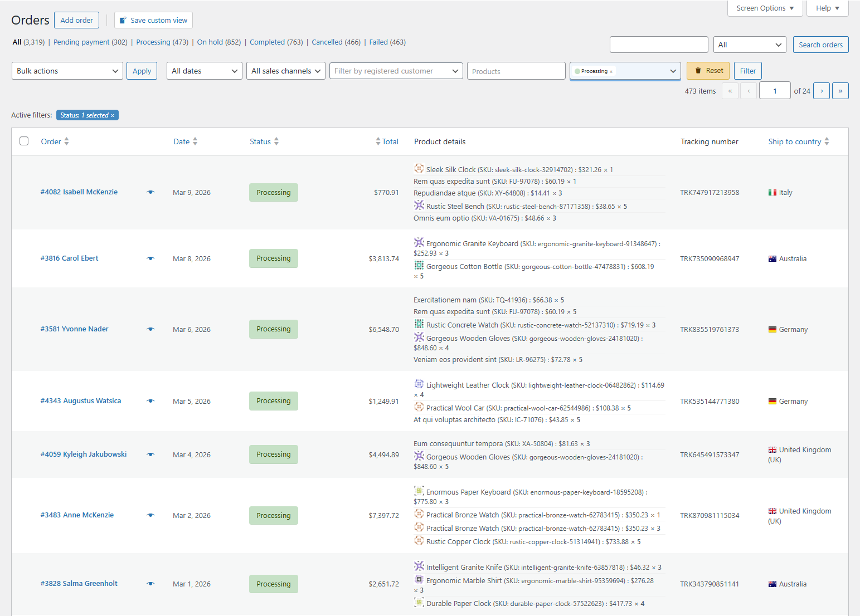Screen dimensions: 860x616
Task: Open Filter by registered customer dropdown
Action: (x=396, y=71)
